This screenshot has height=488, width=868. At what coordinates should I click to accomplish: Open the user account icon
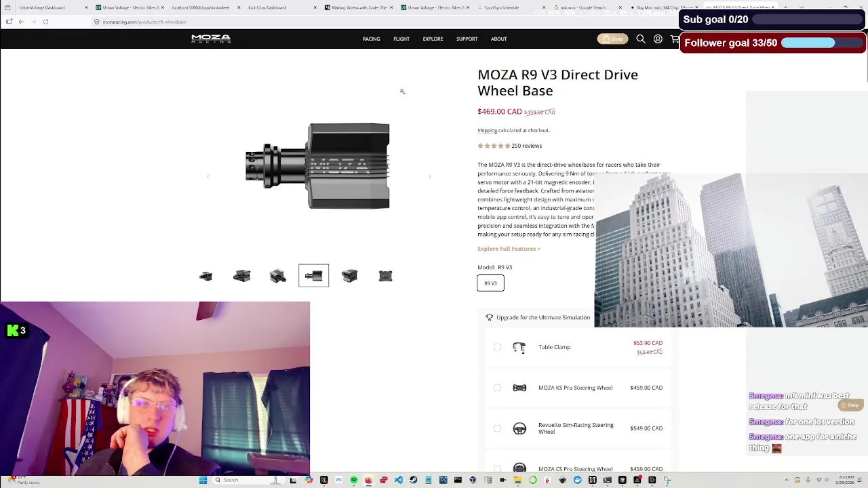658,39
